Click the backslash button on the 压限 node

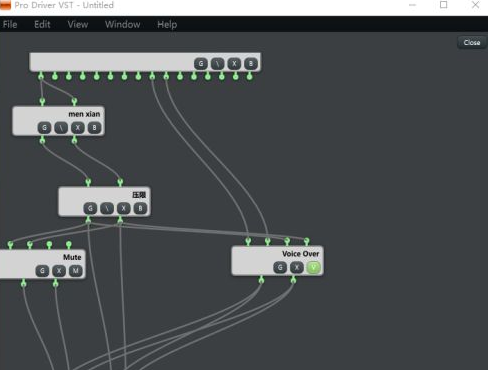tap(107, 208)
